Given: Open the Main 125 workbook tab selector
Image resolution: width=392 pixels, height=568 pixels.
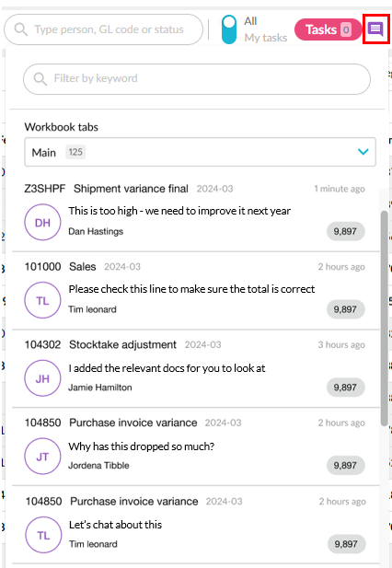Looking at the screenshot, I should tap(200, 152).
